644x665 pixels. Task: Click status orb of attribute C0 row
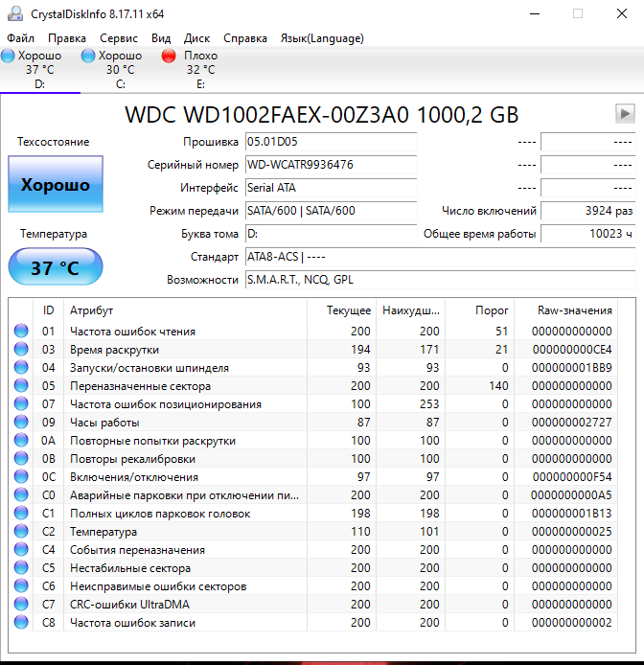(21, 495)
